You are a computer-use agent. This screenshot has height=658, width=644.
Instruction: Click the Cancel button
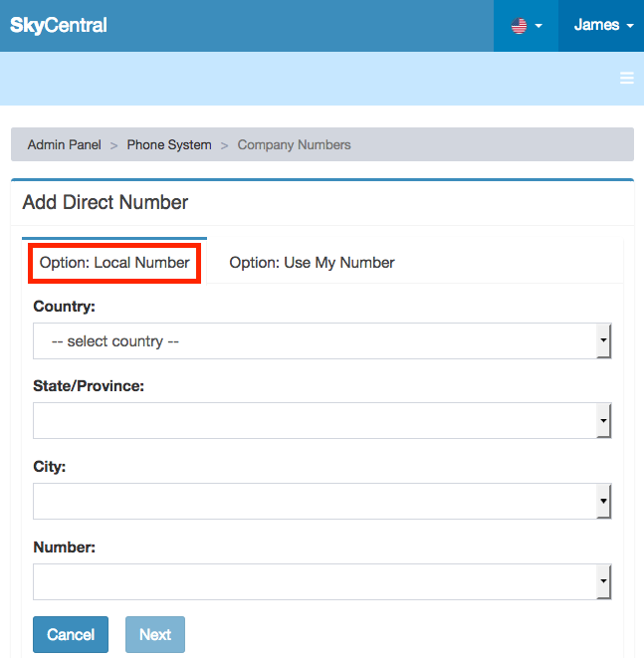(71, 634)
